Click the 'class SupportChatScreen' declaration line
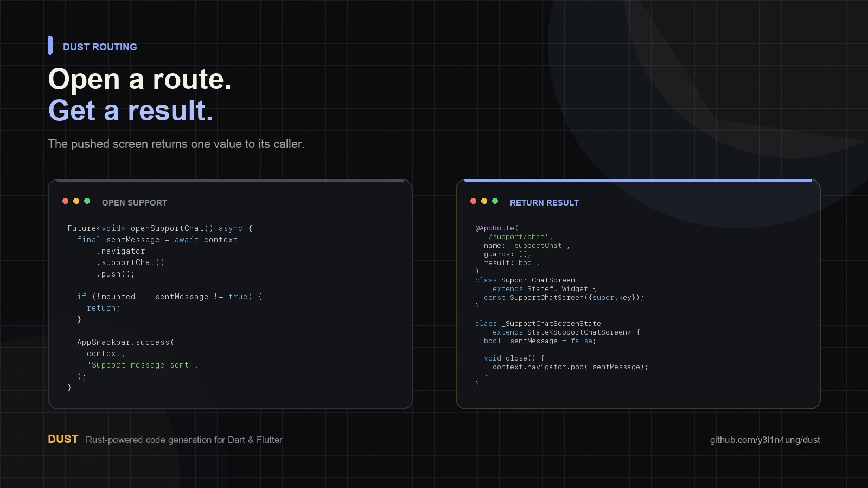The width and height of the screenshot is (868, 488). (525, 280)
